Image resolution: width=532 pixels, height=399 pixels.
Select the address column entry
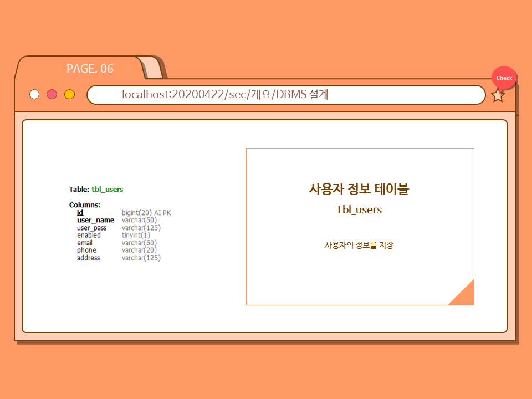(88, 258)
